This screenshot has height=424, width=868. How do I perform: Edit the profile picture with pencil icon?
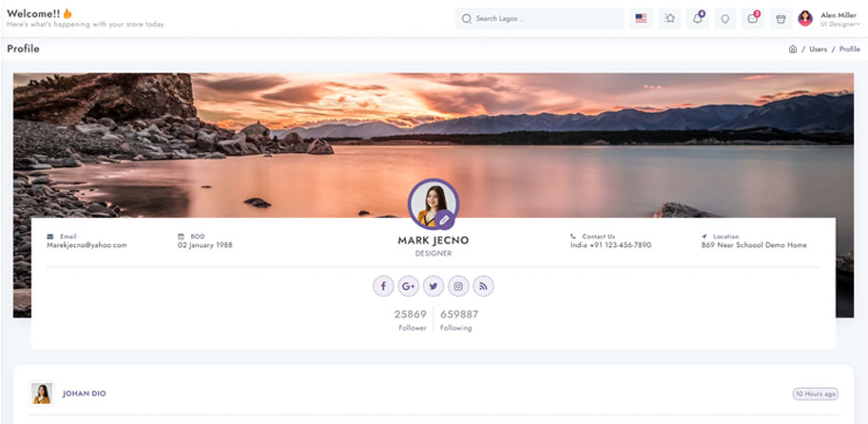[x=444, y=220]
